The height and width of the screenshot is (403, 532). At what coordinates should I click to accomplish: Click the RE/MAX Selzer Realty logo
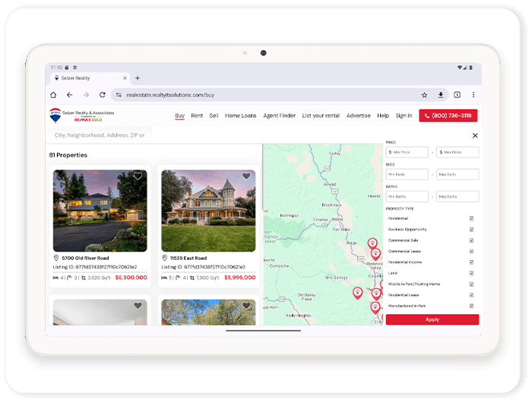(x=82, y=116)
